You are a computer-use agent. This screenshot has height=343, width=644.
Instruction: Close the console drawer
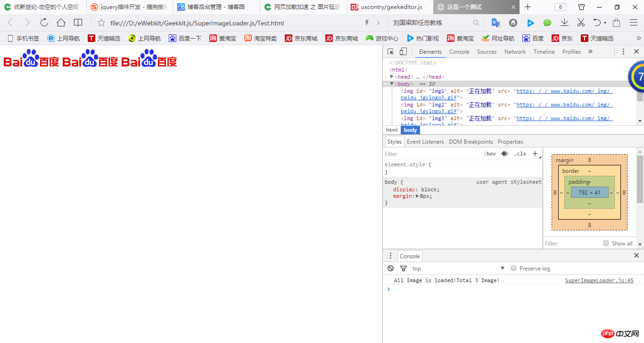click(636, 256)
